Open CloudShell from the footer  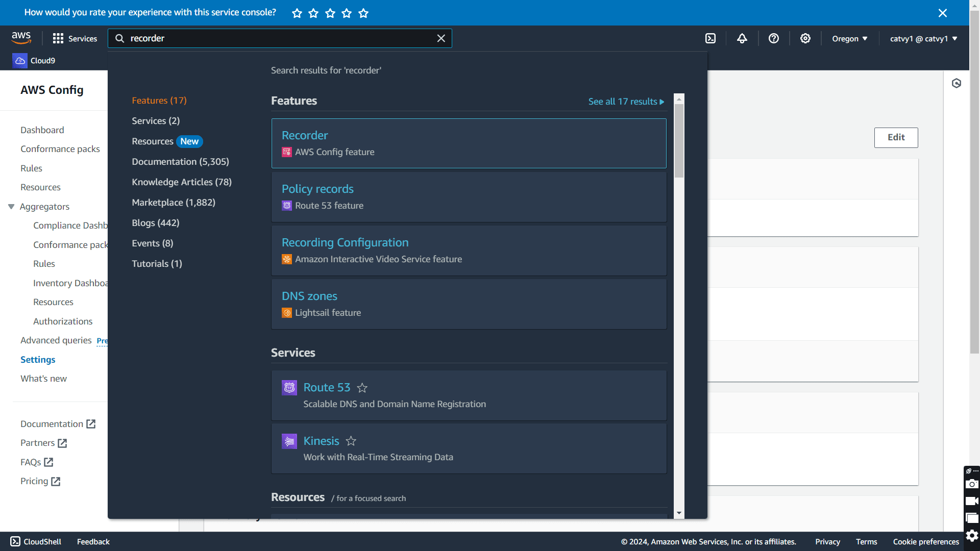coord(36,542)
